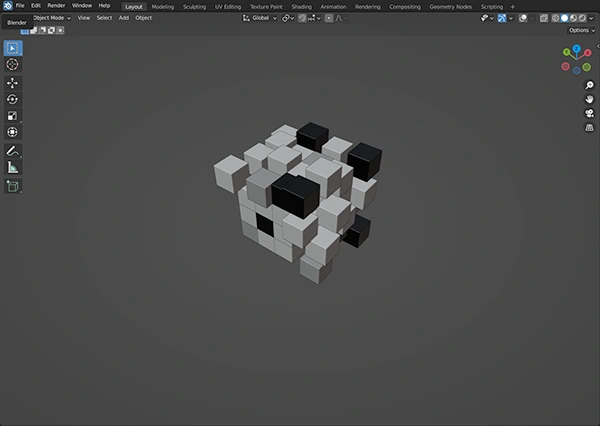Expand the Options dropdown
Screen dimensions: 600x426
click(x=582, y=30)
